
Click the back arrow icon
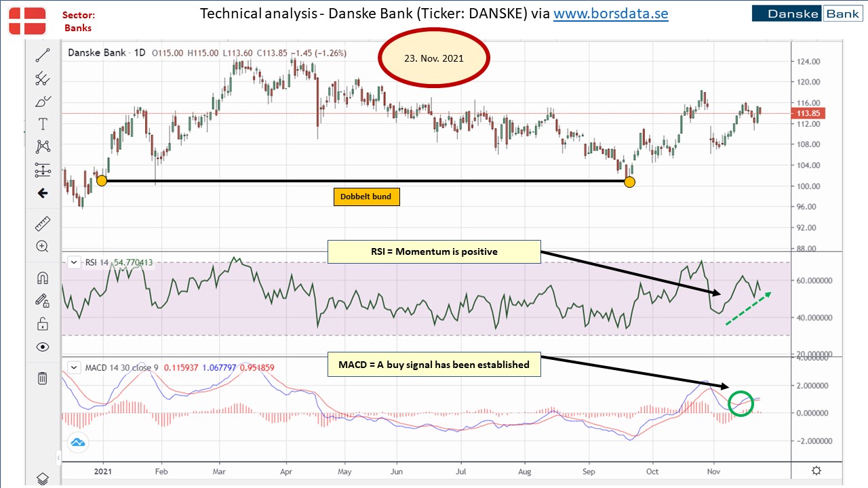43,193
